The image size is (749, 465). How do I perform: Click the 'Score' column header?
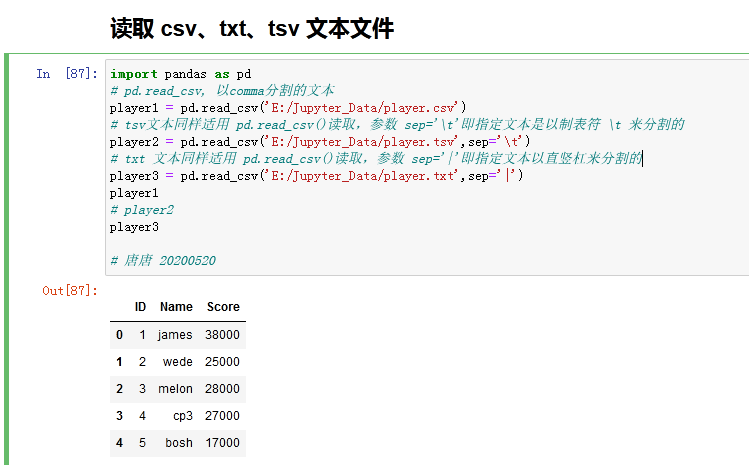coord(223,307)
